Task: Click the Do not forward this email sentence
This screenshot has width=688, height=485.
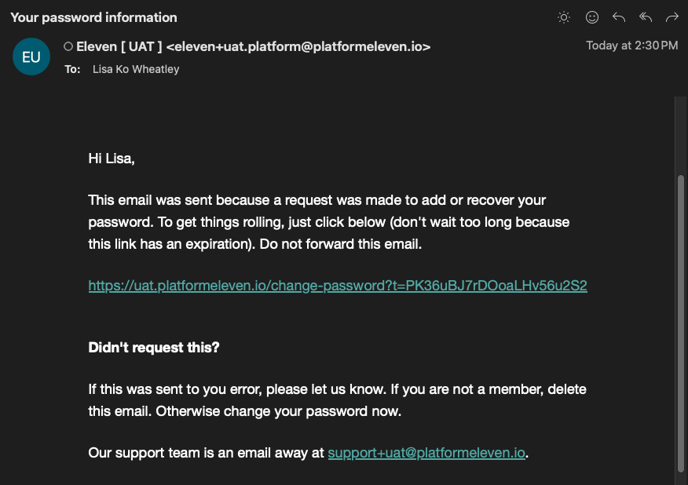Action: (340, 244)
